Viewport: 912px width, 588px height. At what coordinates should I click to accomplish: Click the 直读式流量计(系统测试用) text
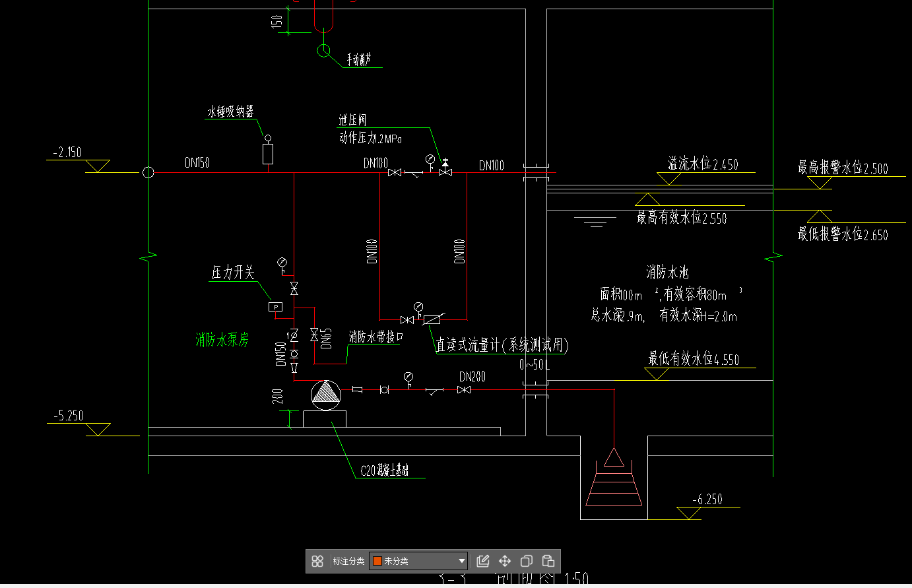(502, 344)
